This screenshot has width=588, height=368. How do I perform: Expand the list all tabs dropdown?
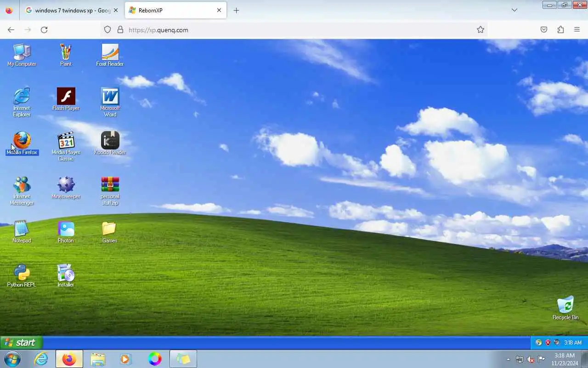coord(514,10)
